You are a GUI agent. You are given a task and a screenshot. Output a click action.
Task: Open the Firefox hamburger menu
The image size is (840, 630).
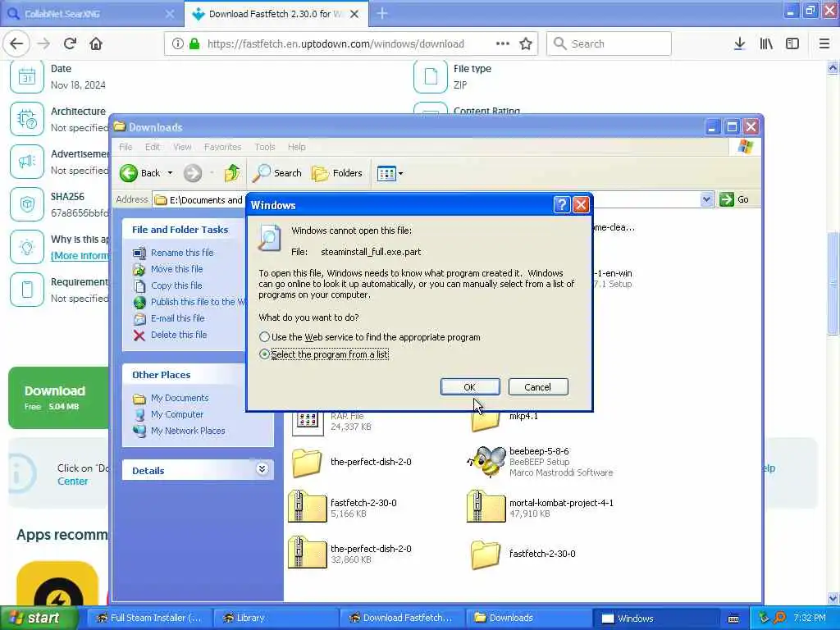[x=824, y=44]
